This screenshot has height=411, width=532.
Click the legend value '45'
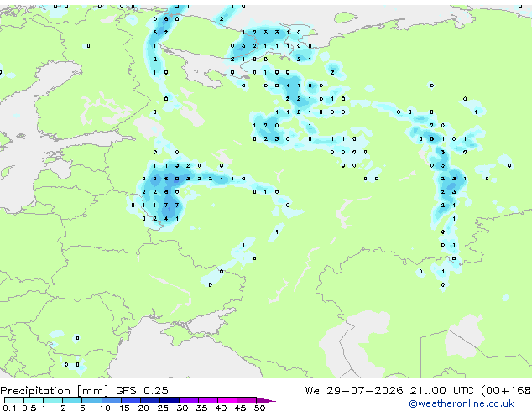[240, 408]
